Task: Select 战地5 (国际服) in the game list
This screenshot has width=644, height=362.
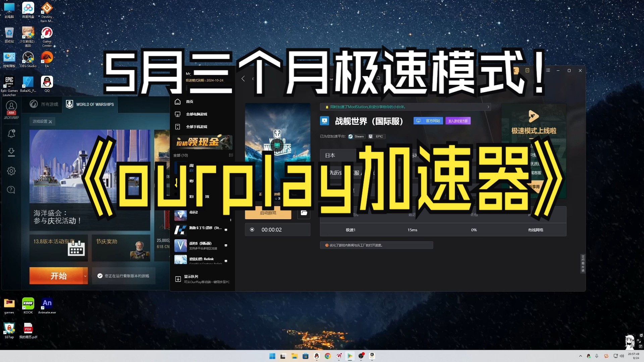Action: tap(202, 245)
